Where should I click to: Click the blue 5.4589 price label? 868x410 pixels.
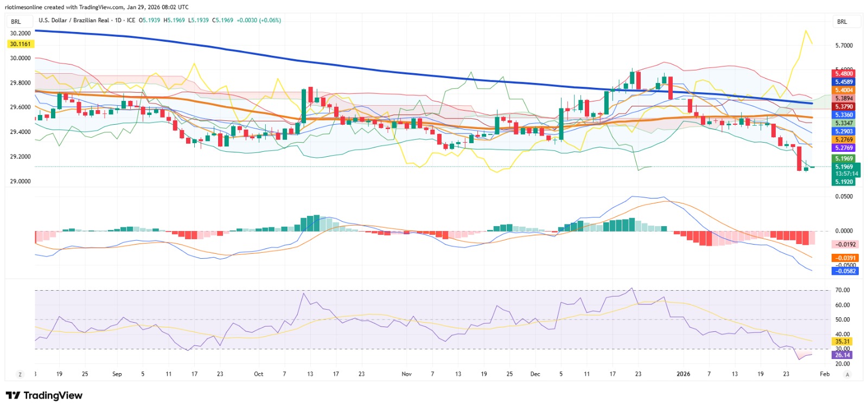[x=844, y=82]
